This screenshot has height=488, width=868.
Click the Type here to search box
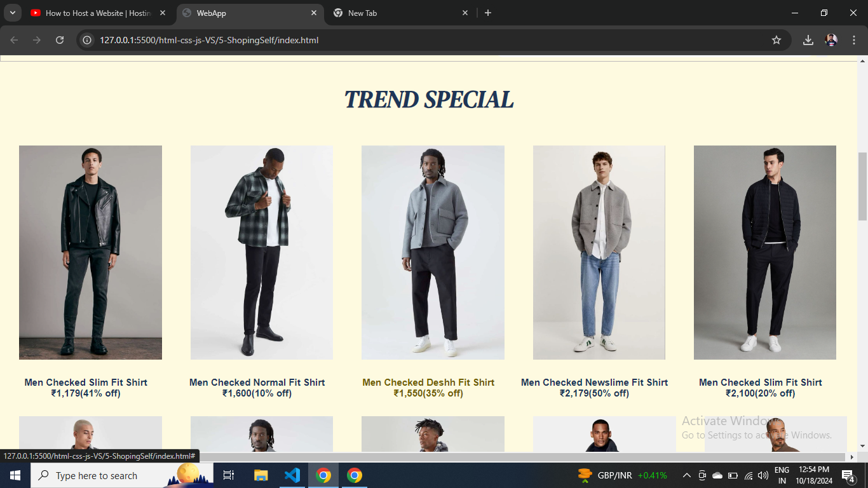coord(122,475)
